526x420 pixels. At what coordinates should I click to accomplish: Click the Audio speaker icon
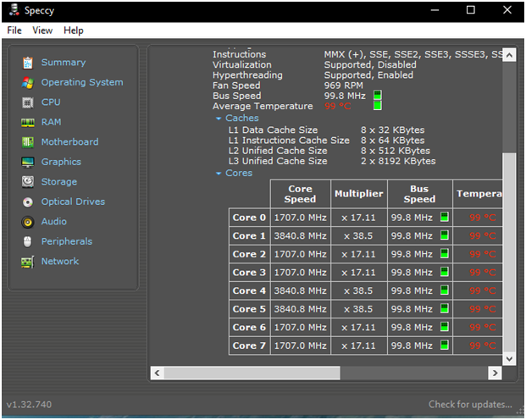coord(27,222)
